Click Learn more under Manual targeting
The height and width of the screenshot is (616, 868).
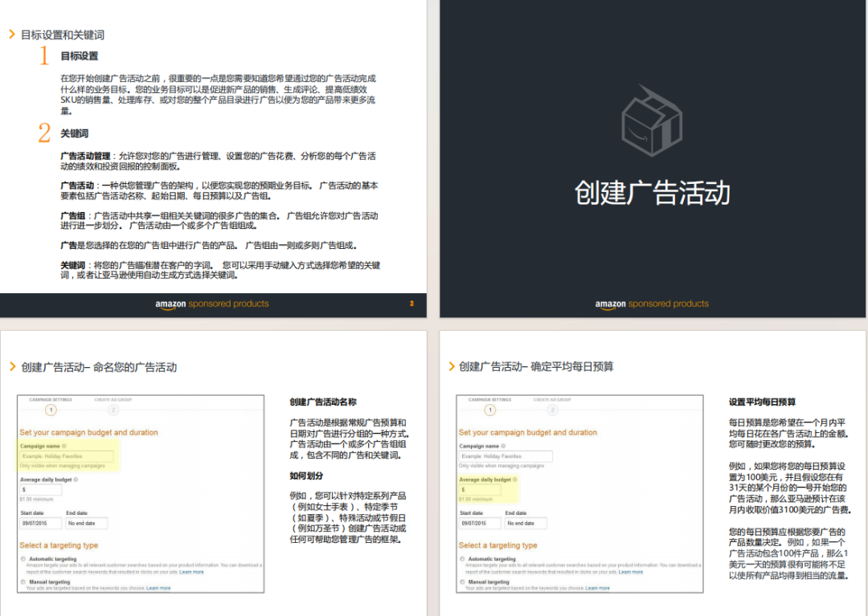click(157, 586)
